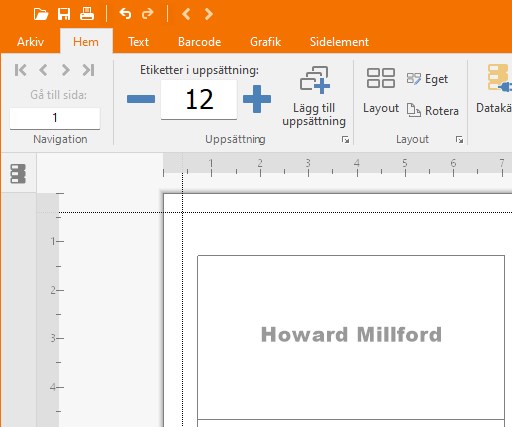
Task: Go to the next page
Action: click(x=66, y=70)
